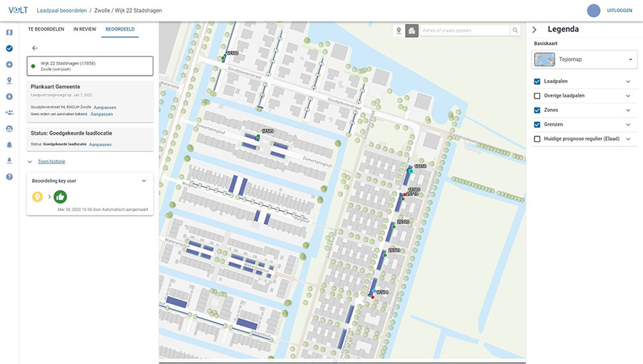Collapse the Beoordeling key user panel
Image resolution: width=643 pixels, height=364 pixels.
[x=144, y=181]
